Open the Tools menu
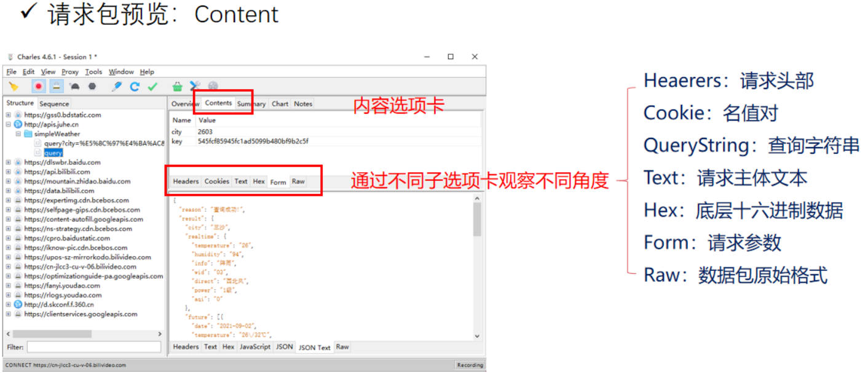Screen dimensions: 868x373 pyautogui.click(x=94, y=72)
